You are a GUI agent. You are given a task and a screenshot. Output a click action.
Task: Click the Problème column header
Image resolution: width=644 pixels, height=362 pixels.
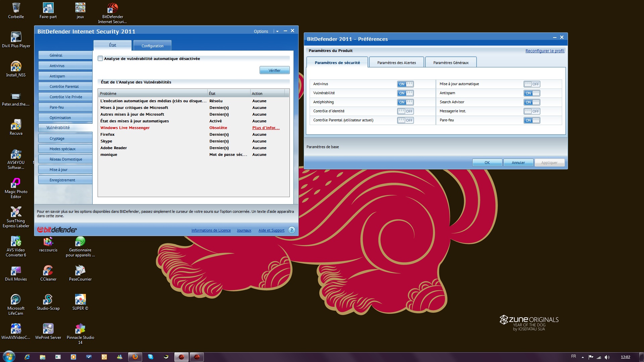point(153,93)
